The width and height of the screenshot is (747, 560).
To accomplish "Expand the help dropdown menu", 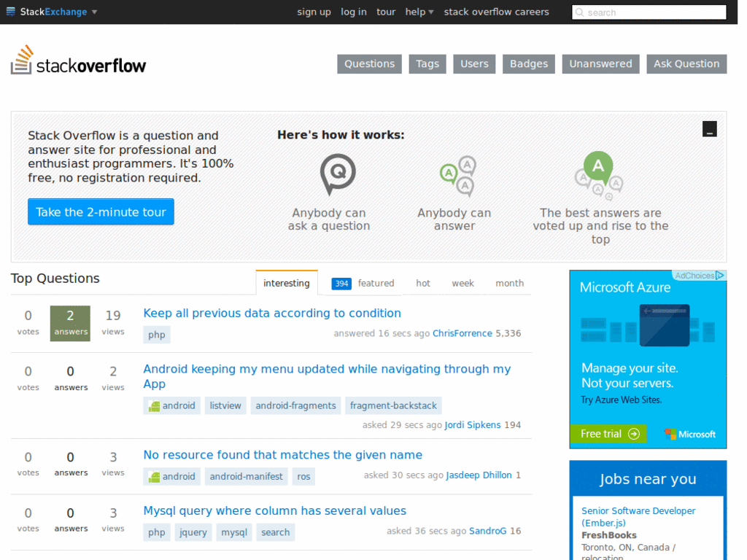I will pyautogui.click(x=419, y=12).
